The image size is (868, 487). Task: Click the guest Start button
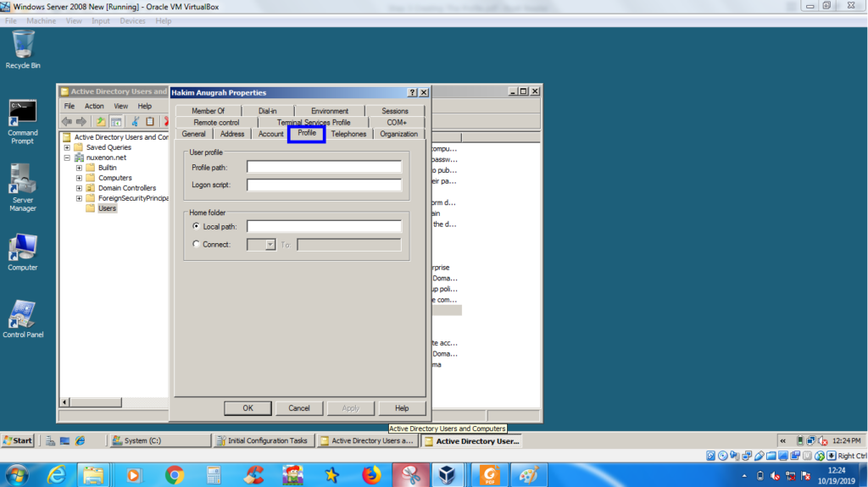tap(19, 441)
